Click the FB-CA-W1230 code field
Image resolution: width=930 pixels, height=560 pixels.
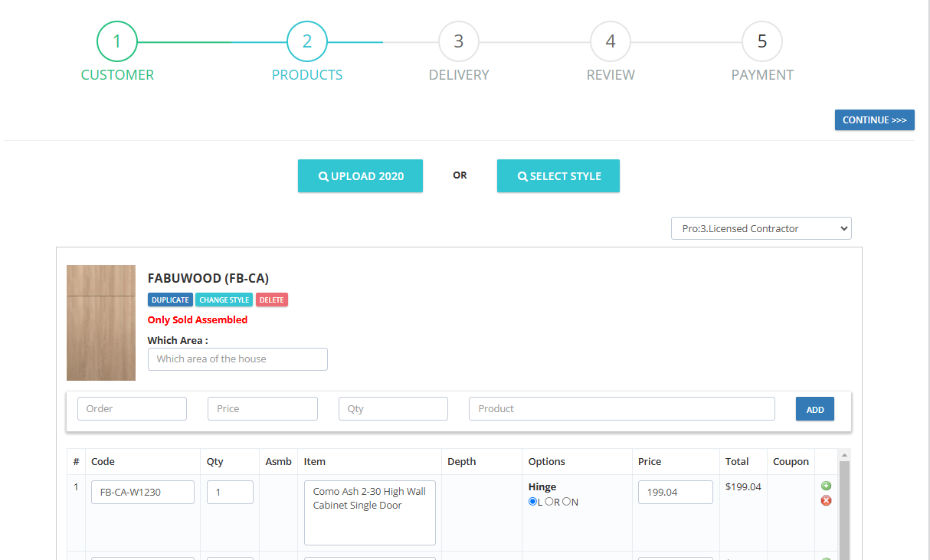tap(142, 492)
